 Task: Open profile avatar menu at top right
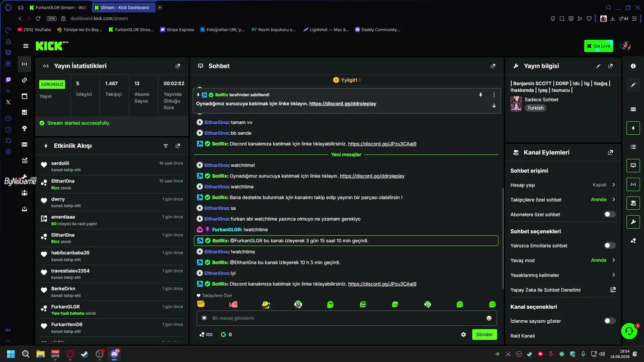(x=626, y=46)
